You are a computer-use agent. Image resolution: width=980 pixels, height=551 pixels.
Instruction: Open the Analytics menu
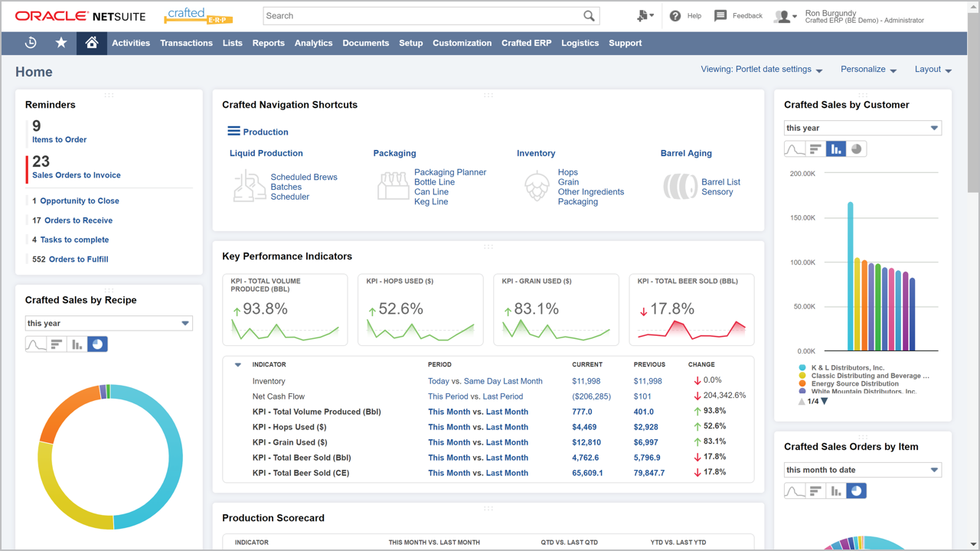313,43
